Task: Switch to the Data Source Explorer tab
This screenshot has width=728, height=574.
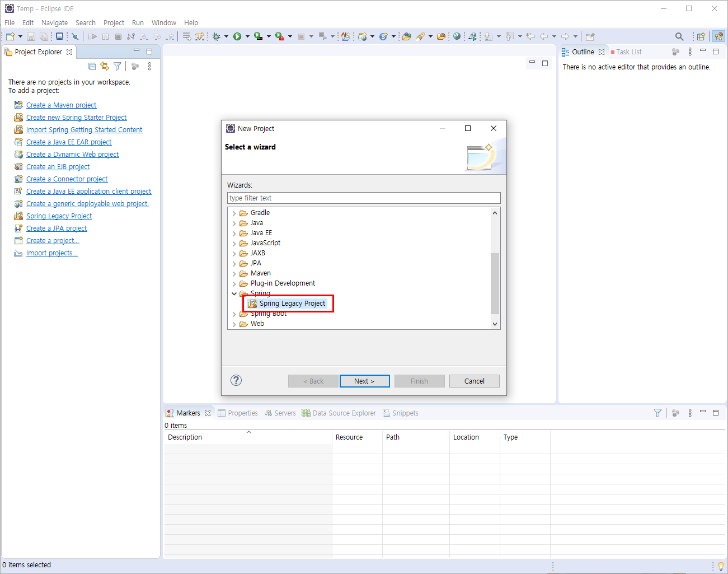Action: 339,413
